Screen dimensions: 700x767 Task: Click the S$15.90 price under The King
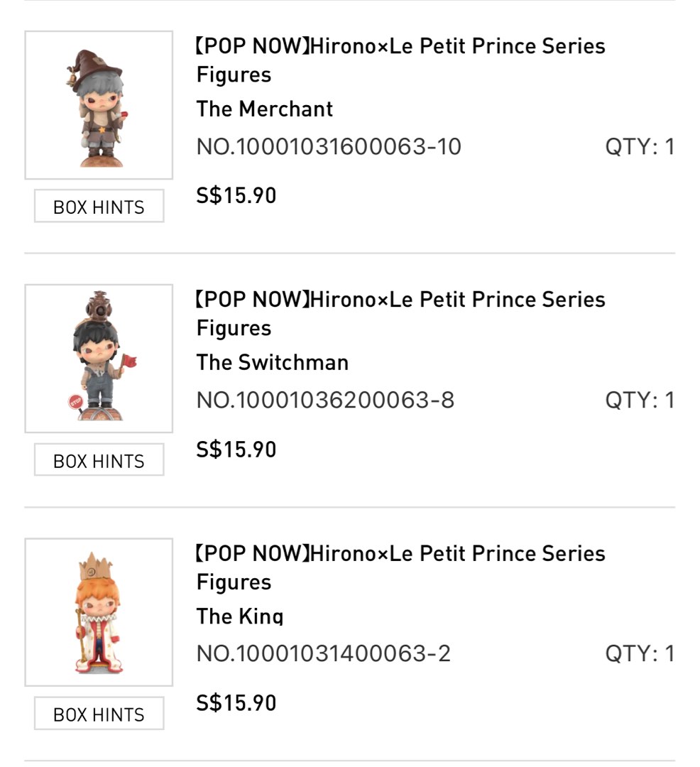tap(236, 702)
